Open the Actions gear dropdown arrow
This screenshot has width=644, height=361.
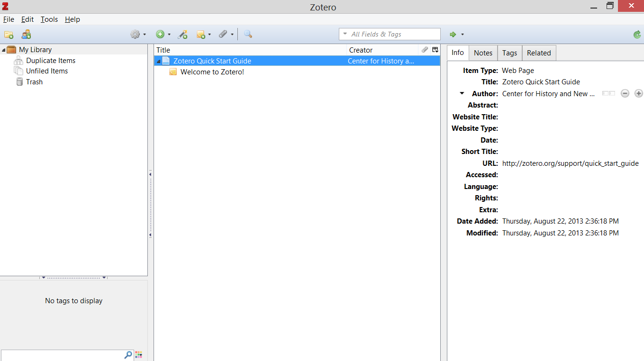145,35
